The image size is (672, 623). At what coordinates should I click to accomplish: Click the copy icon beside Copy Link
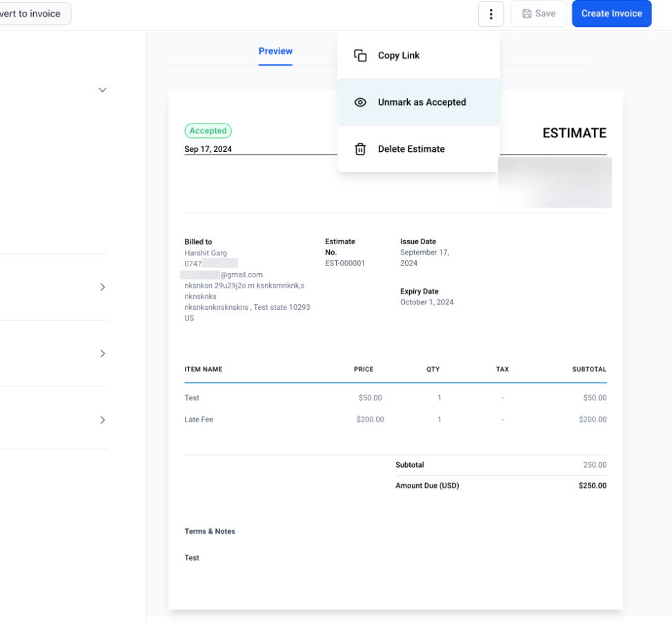[360, 56]
